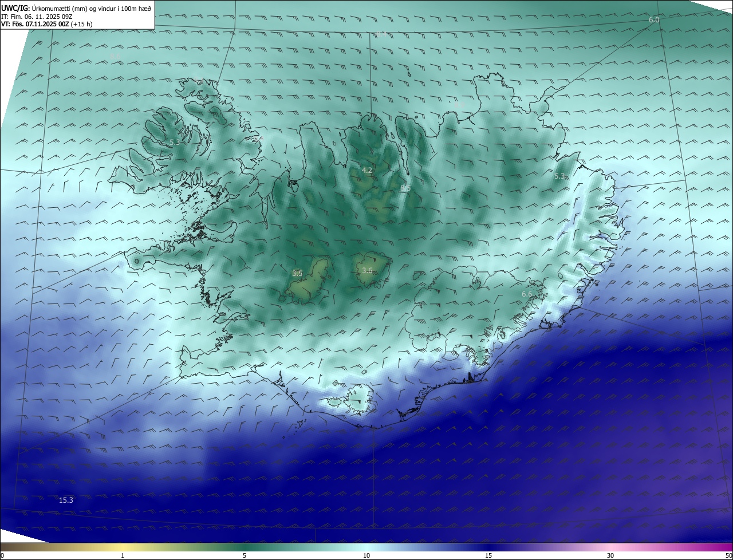
Task: Click the 'VT: Fös. 07.11.2025 00Z (+15 h)' line
Action: pos(47,24)
